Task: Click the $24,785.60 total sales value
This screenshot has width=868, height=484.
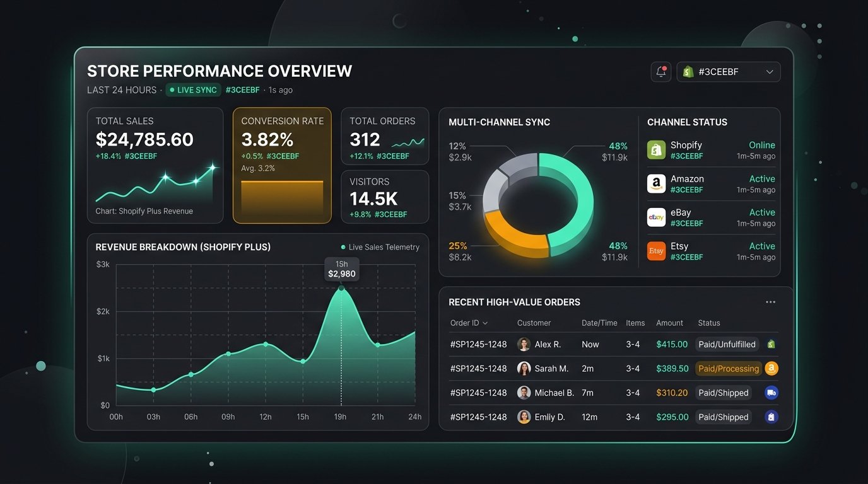Action: (x=144, y=140)
